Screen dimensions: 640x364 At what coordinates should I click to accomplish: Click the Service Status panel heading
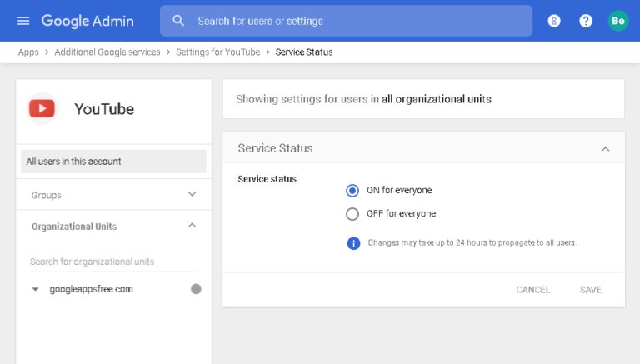(276, 148)
